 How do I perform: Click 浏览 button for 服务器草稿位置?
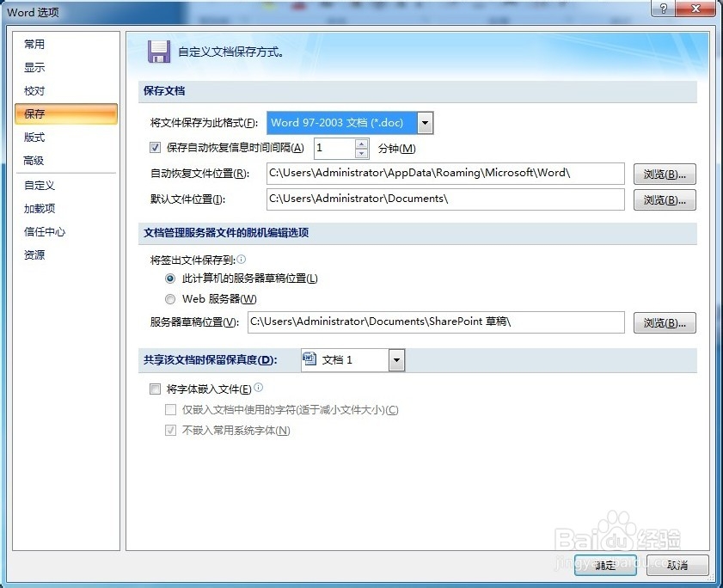pos(665,323)
